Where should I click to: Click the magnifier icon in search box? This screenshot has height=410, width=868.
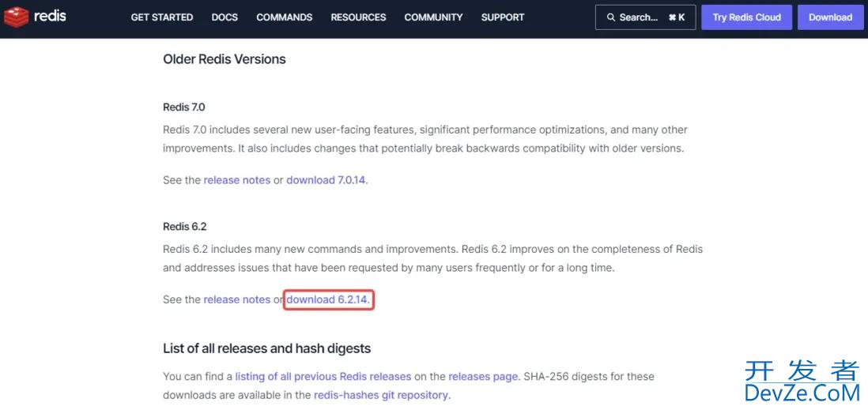point(610,17)
